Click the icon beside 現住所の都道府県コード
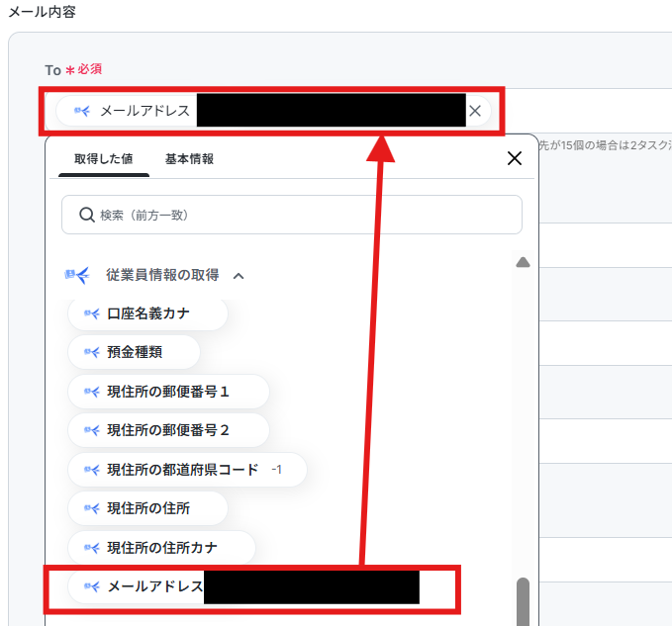The width and height of the screenshot is (672, 626). (92, 470)
